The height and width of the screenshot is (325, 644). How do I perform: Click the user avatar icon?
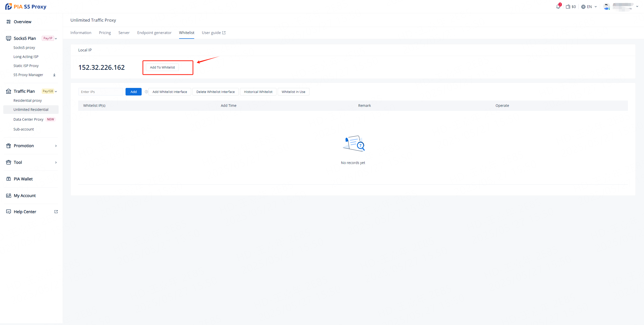[x=606, y=7]
